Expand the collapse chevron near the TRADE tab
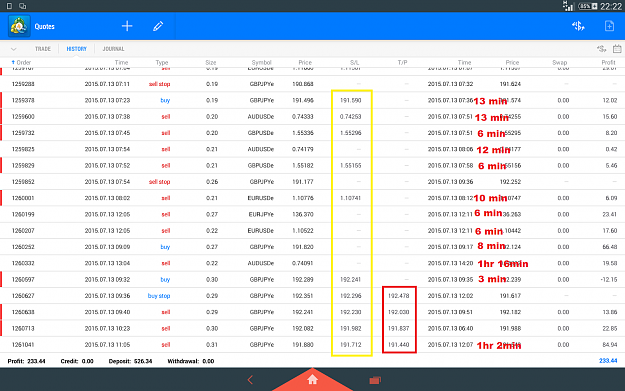The height and width of the screenshot is (391, 625). tap(14, 49)
